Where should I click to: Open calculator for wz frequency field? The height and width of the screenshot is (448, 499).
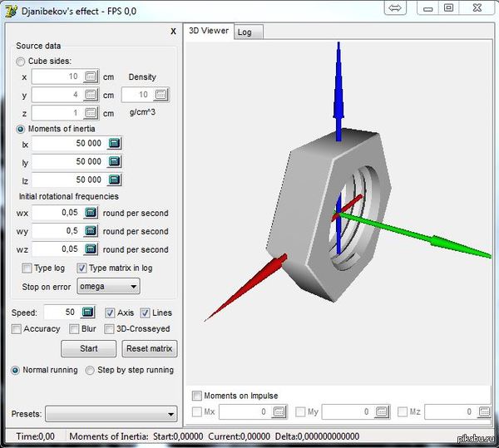pyautogui.click(x=91, y=249)
